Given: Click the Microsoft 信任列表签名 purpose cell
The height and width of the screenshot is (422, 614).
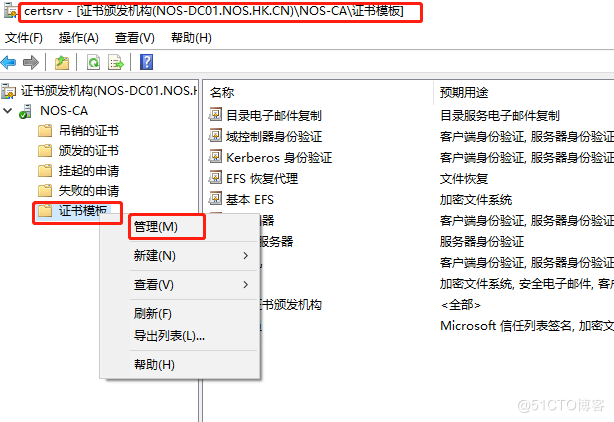Looking at the screenshot, I should tap(527, 326).
